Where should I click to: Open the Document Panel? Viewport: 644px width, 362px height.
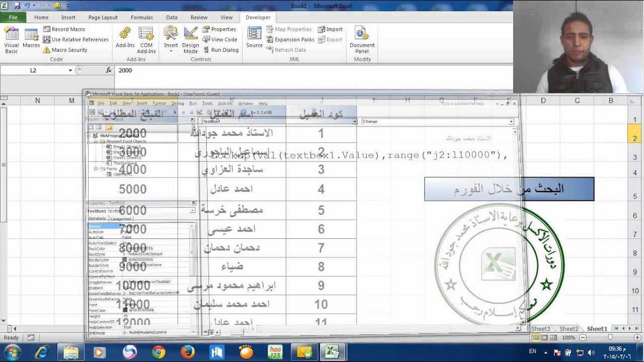click(362, 40)
